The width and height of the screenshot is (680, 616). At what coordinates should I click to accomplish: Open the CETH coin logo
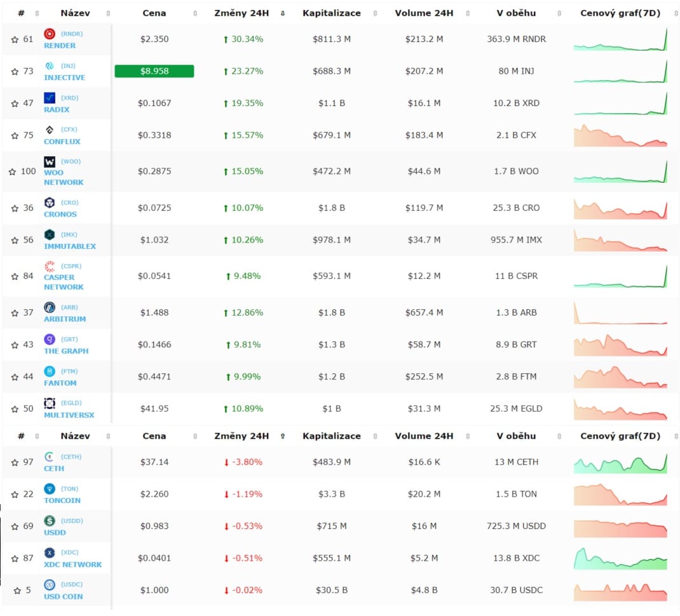[50, 457]
